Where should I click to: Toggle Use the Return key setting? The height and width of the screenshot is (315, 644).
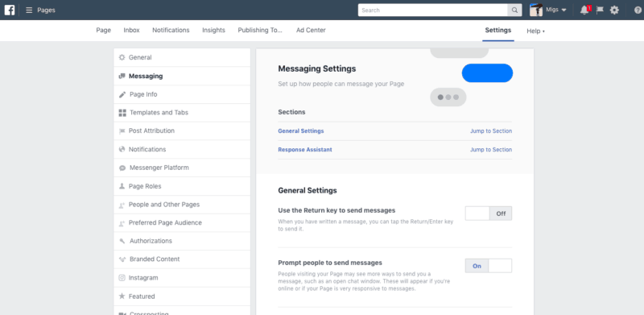(489, 213)
